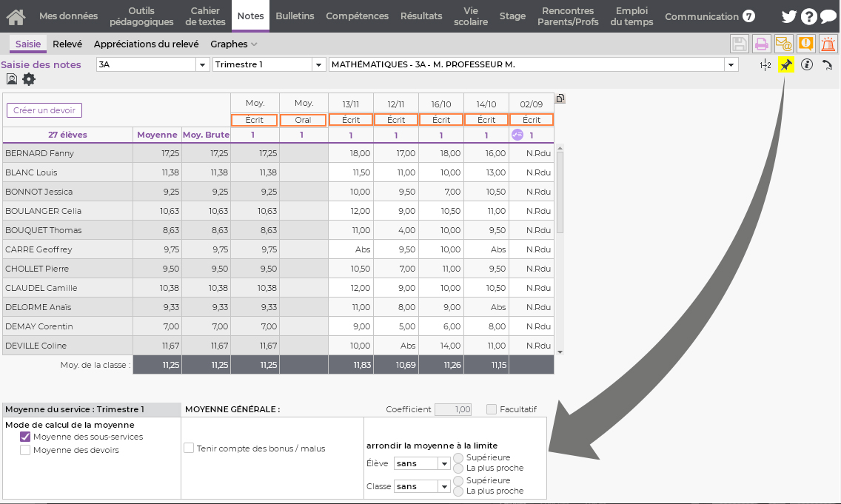The image size is (841, 504).
Task: Toggle the yellow pushpin icon
Action: [x=785, y=65]
